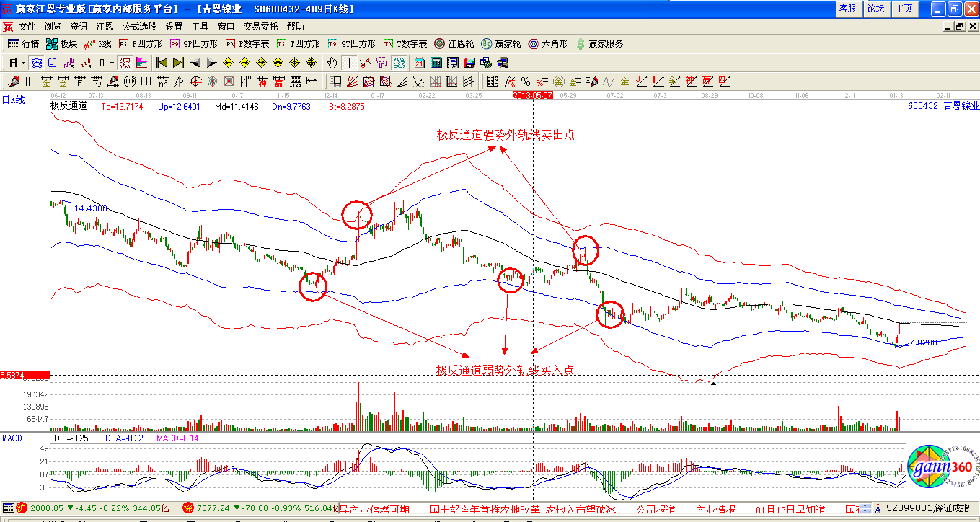Open the candlestick style dropdown arrow
This screenshot has height=522, width=980.
click(x=112, y=63)
